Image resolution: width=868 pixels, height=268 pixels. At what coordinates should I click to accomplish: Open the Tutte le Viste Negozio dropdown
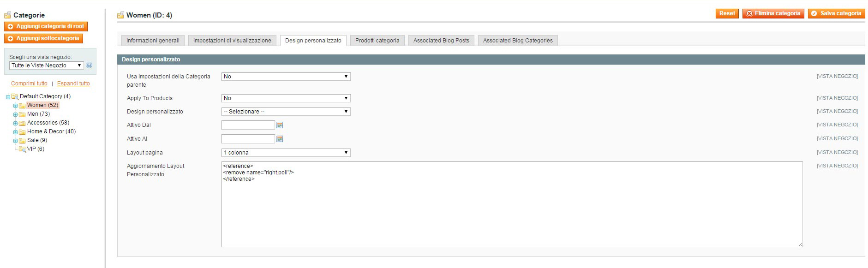(46, 66)
